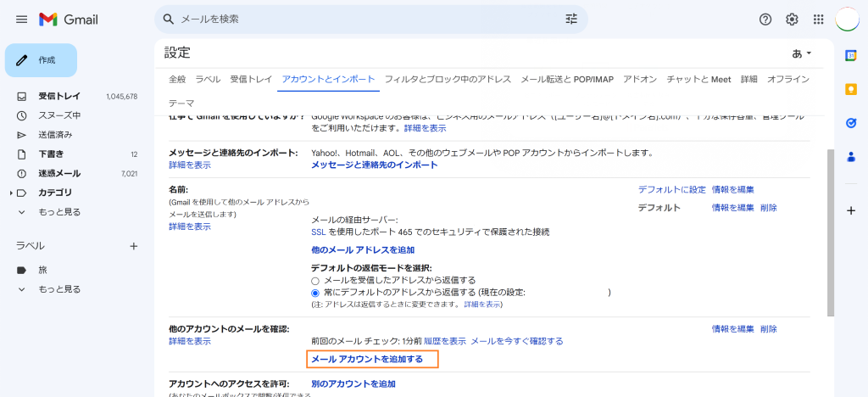Click the settings page vertical scrollbar
The image size is (868, 397).
click(x=829, y=232)
